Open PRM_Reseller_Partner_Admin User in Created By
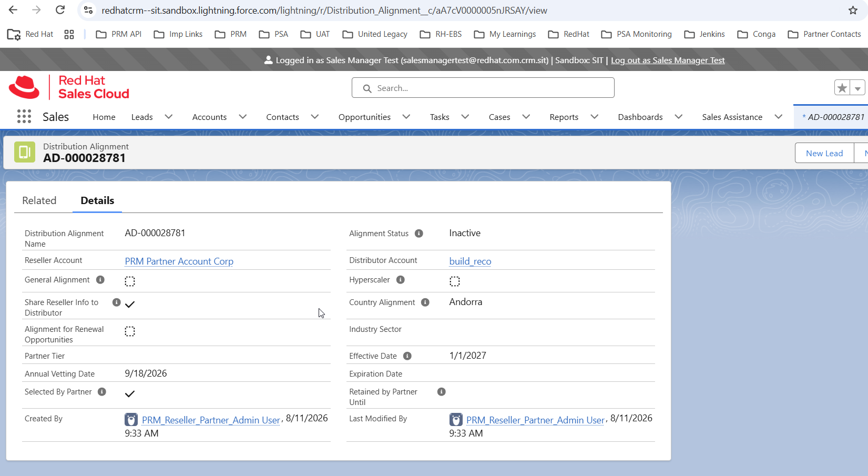Viewport: 868px width, 476px height. pyautogui.click(x=211, y=420)
